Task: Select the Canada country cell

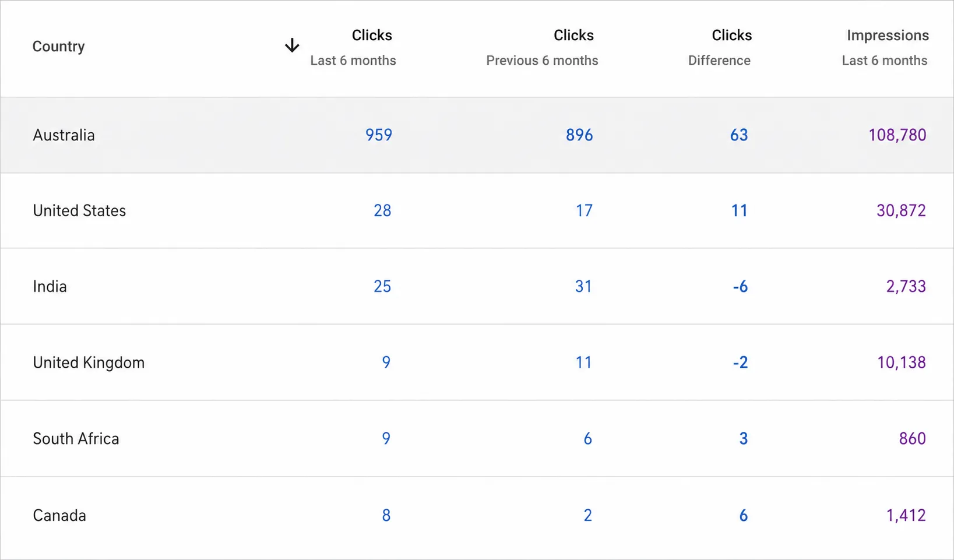Action: (59, 516)
